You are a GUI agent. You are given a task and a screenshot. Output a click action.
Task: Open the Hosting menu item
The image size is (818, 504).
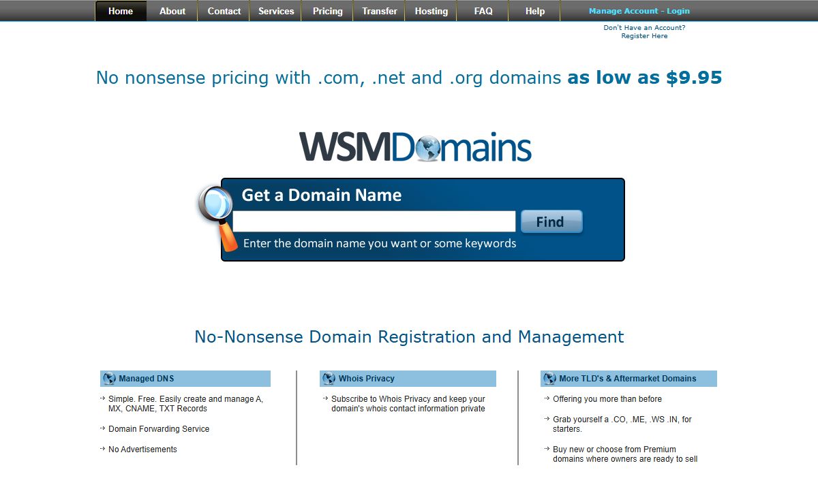431,11
